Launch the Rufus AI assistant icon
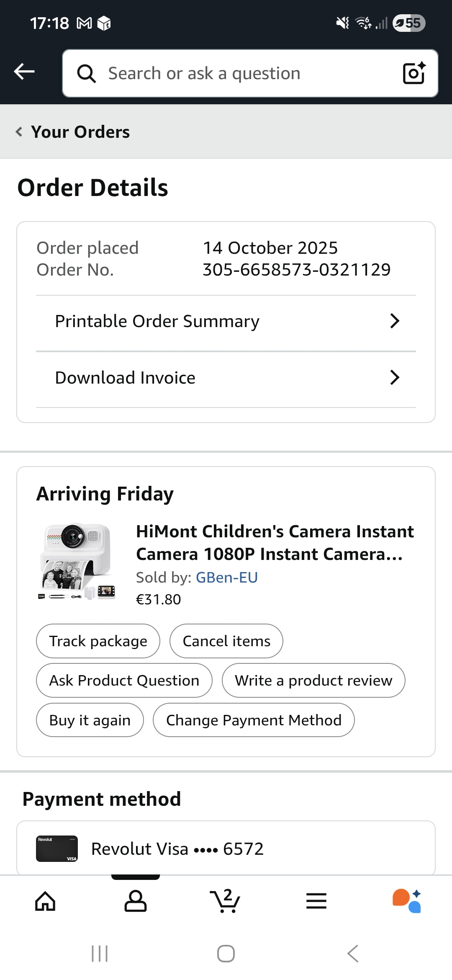452x980 pixels. (x=407, y=901)
